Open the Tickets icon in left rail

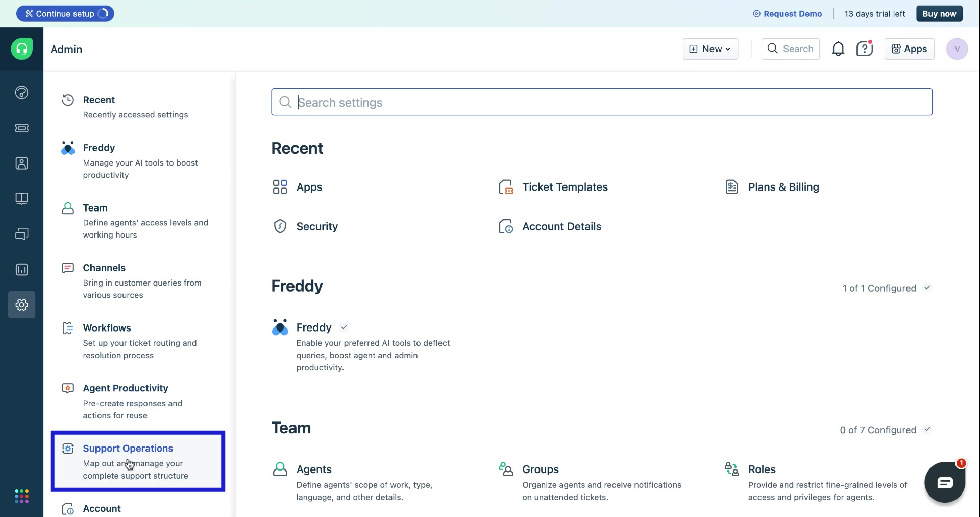[x=21, y=128]
